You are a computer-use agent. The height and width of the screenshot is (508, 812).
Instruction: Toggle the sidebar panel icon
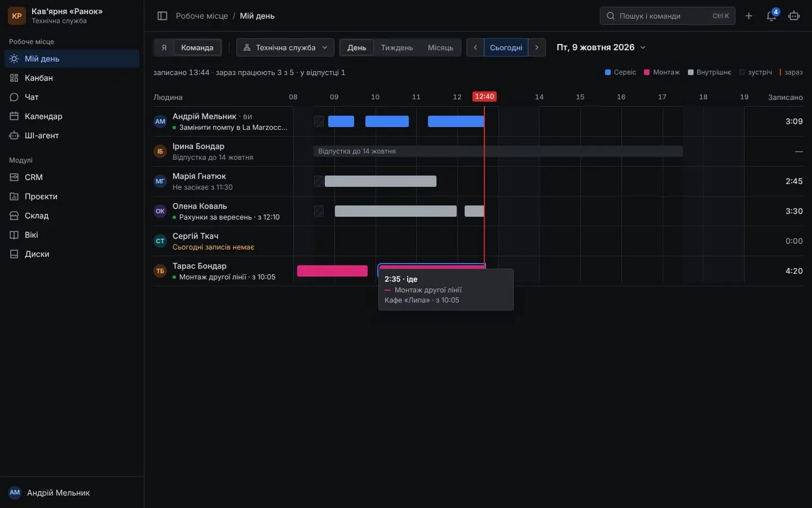(162, 16)
